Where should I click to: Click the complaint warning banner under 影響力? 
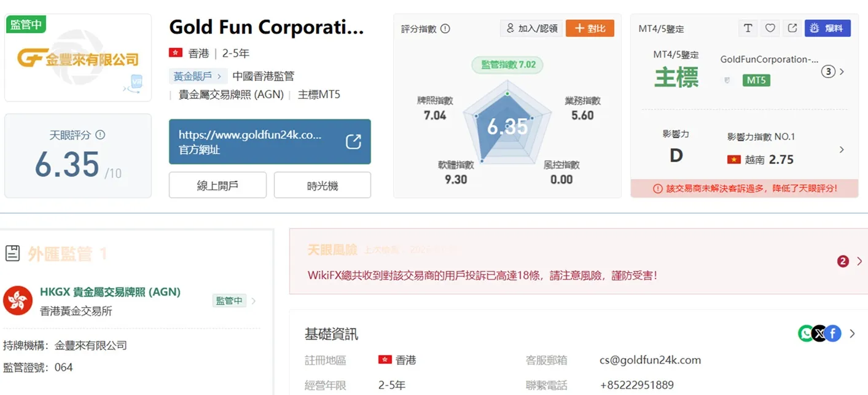click(x=745, y=189)
